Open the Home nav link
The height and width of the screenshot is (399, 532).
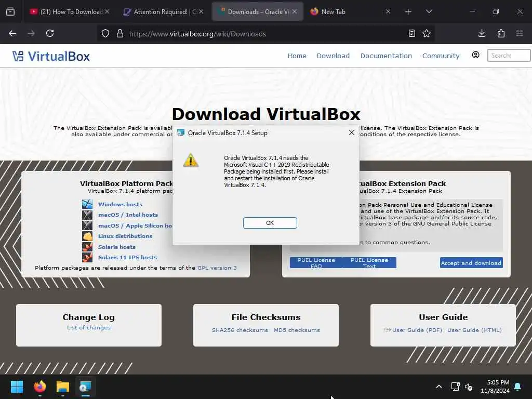point(297,56)
